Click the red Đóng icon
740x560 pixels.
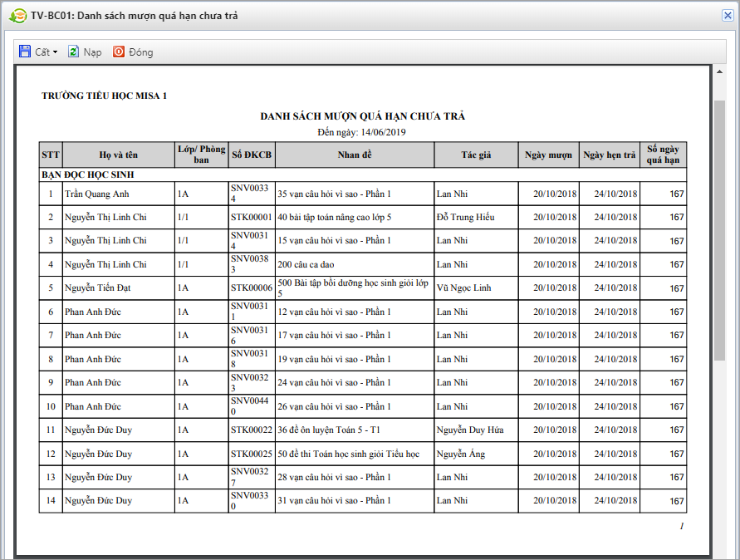(x=119, y=52)
